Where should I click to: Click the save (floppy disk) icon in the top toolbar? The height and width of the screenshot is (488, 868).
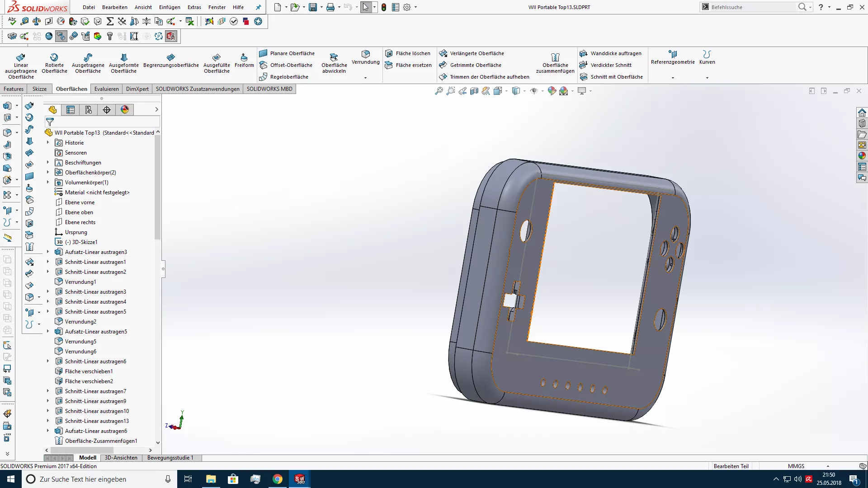click(x=312, y=7)
